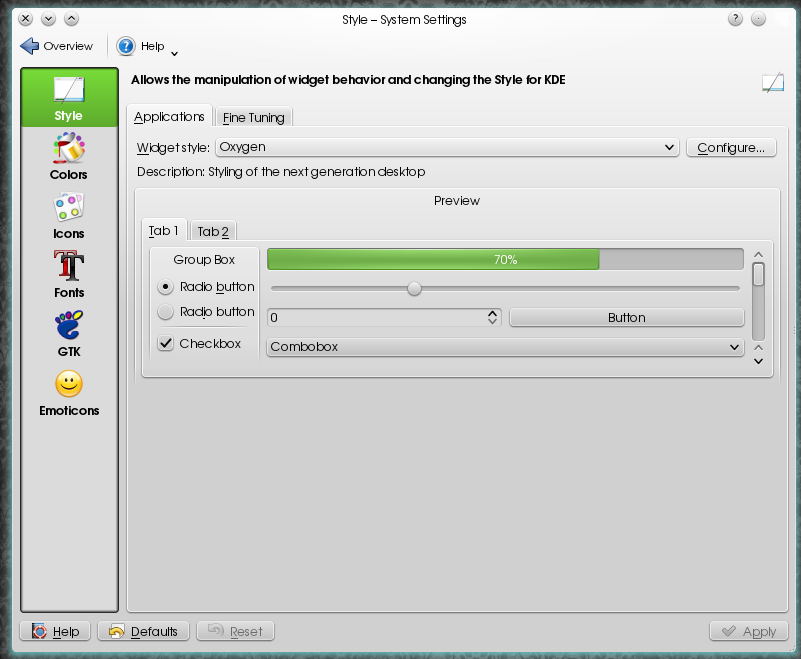Click the 70% progress bar

(505, 260)
